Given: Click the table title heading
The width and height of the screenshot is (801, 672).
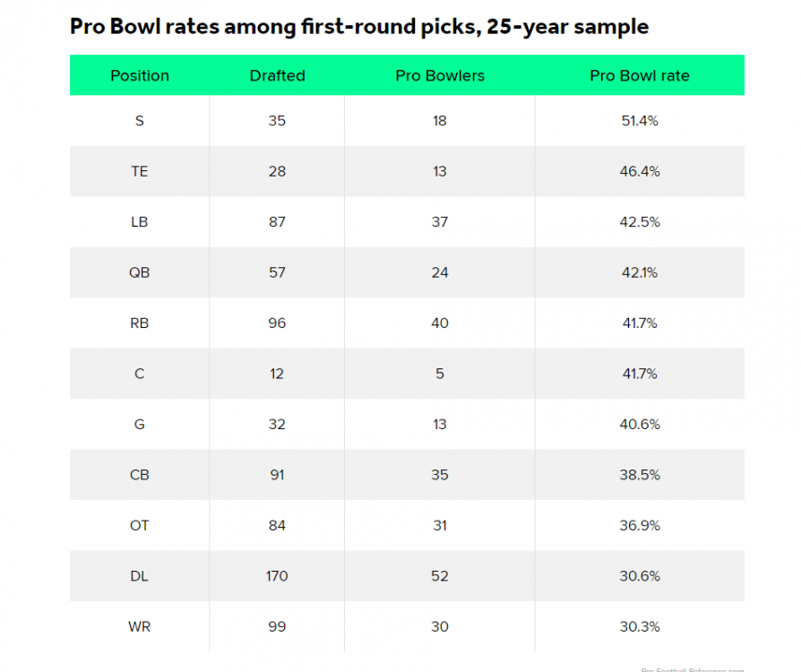Looking at the screenshot, I should [x=359, y=27].
